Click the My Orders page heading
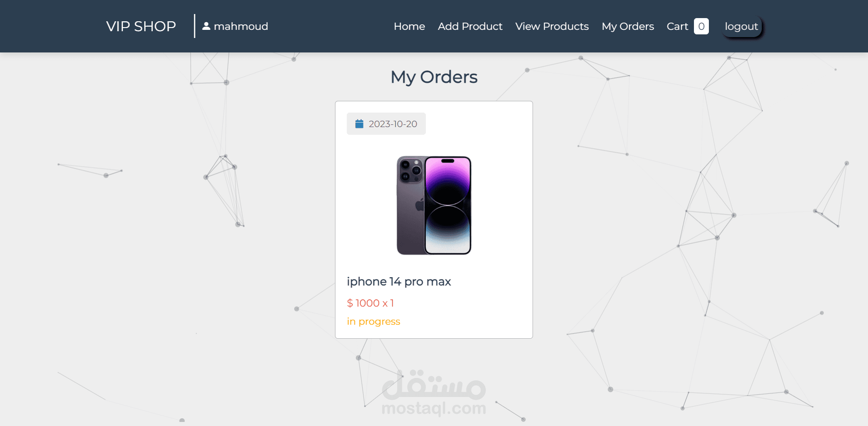Screen dimensions: 868x426 point(434,77)
